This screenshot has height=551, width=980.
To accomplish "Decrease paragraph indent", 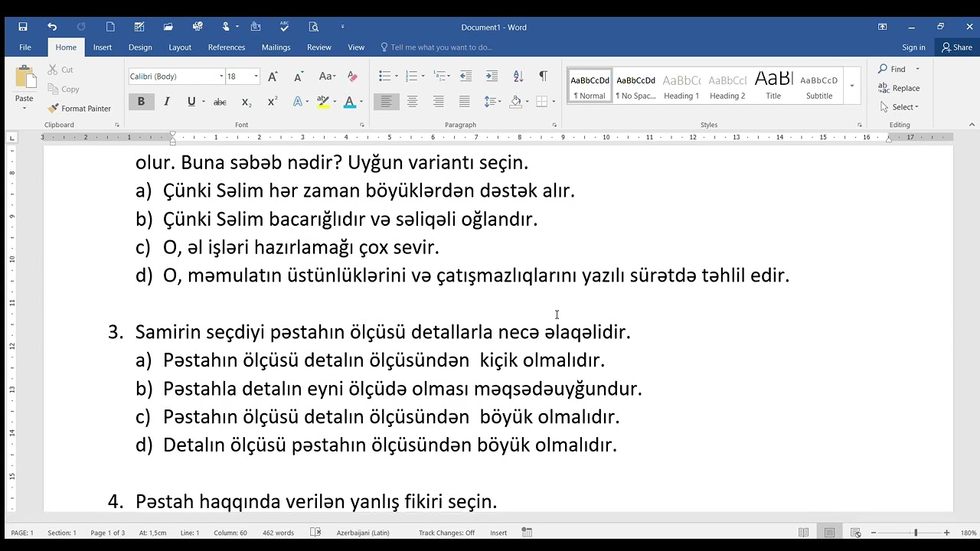I will pyautogui.click(x=465, y=77).
